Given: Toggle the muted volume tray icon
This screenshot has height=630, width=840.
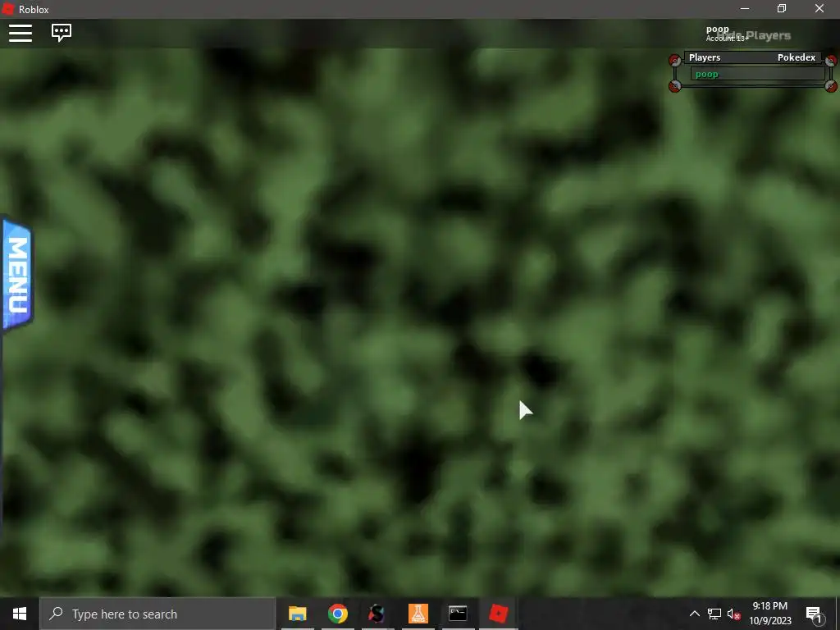Looking at the screenshot, I should coord(733,614).
